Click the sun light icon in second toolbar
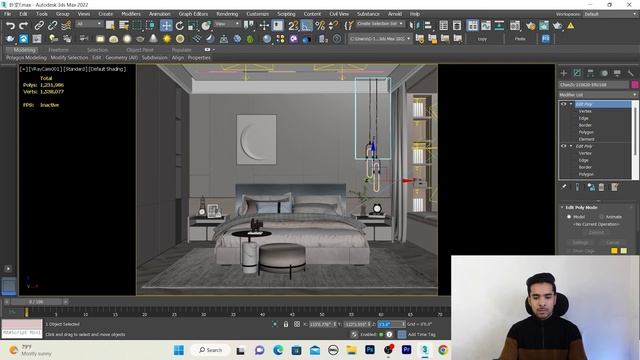Screen dimensions: 640x360 [167, 39]
